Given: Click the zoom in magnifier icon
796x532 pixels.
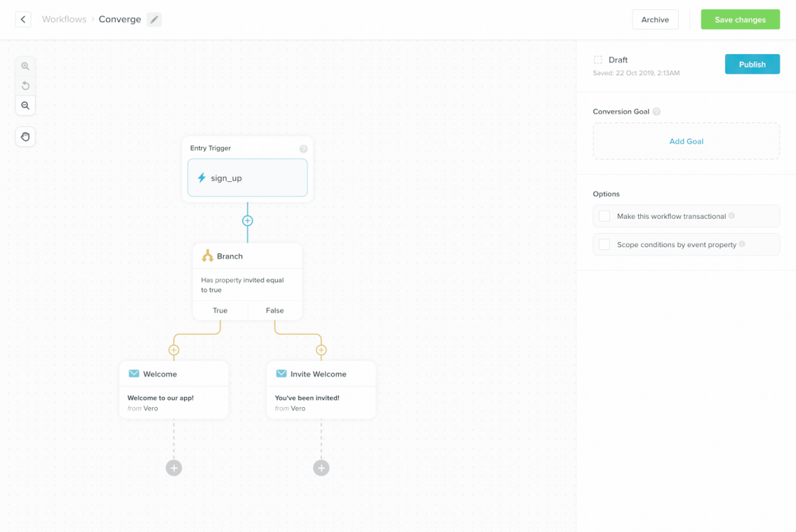Looking at the screenshot, I should (26, 66).
